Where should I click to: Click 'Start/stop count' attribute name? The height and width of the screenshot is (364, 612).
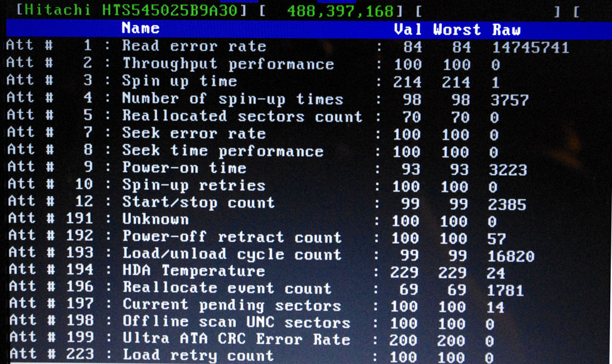coord(198,203)
